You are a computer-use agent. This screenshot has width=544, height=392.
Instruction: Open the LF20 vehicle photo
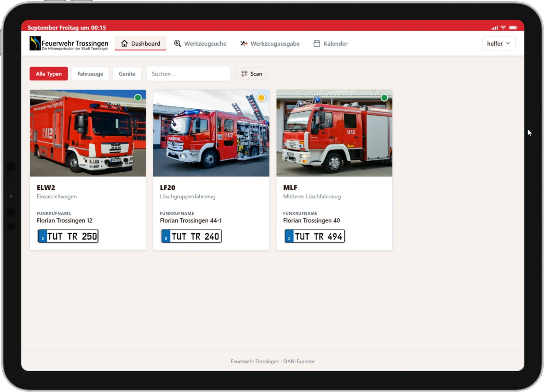211,133
